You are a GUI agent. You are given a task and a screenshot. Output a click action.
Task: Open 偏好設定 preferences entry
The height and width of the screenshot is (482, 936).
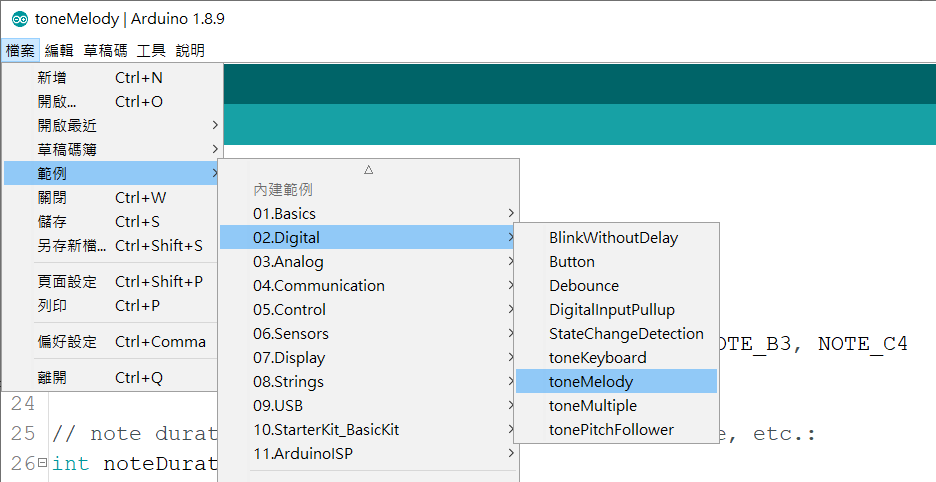pos(112,342)
